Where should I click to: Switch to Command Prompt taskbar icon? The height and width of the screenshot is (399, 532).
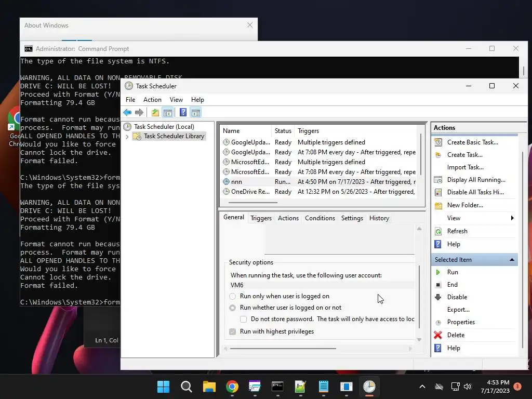click(x=277, y=387)
